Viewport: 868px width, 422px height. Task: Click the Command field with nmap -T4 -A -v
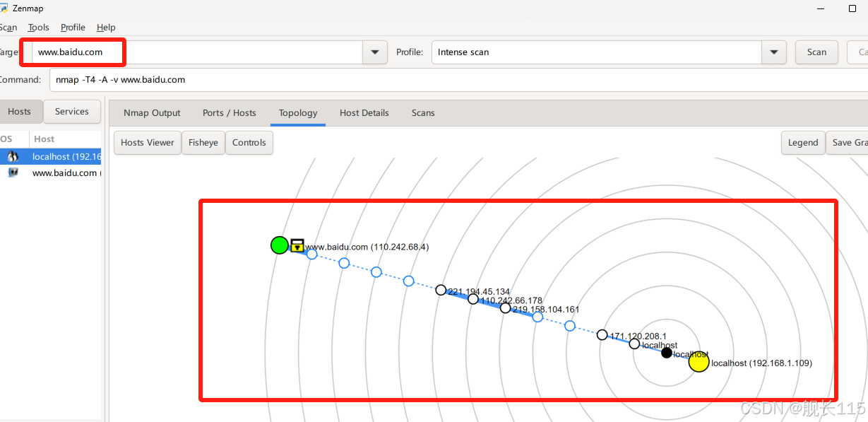(459, 80)
